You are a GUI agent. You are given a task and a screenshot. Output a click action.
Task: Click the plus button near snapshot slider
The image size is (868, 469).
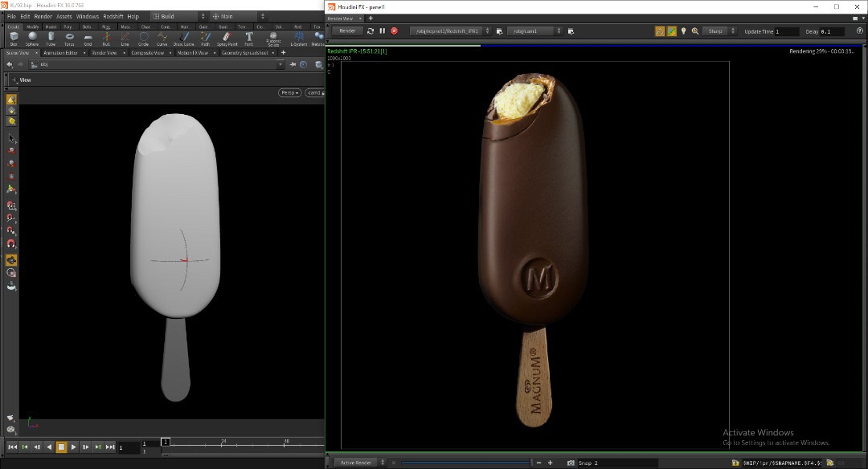551,463
